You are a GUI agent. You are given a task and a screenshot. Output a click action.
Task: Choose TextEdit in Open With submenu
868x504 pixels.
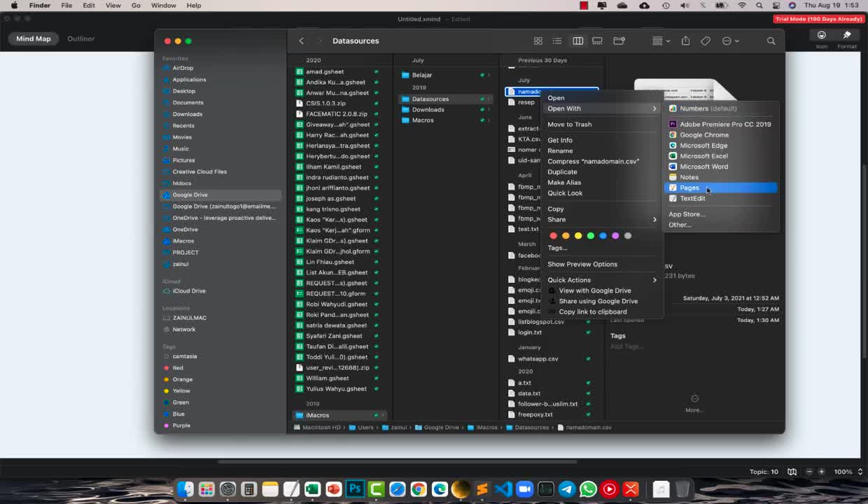720,198
